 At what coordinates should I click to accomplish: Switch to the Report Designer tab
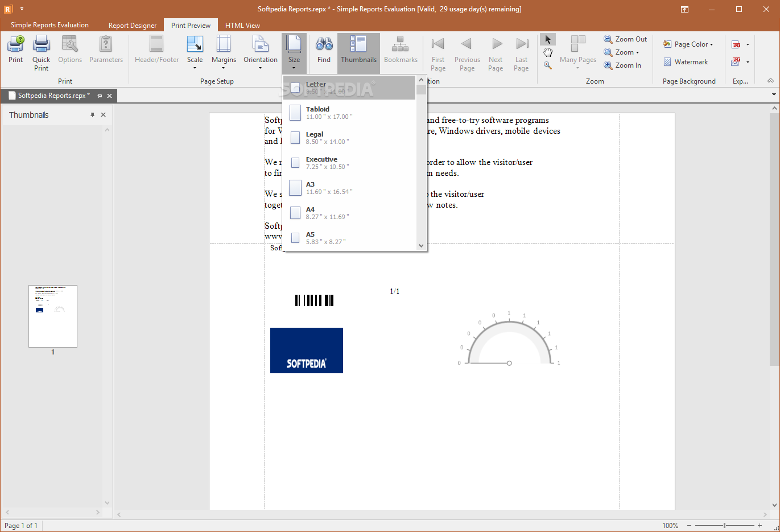tap(132, 26)
